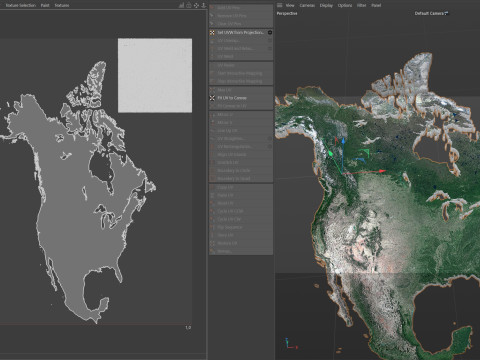Run the UV Rectangularize command
This screenshot has width=480, height=360.
pyautogui.click(x=241, y=146)
